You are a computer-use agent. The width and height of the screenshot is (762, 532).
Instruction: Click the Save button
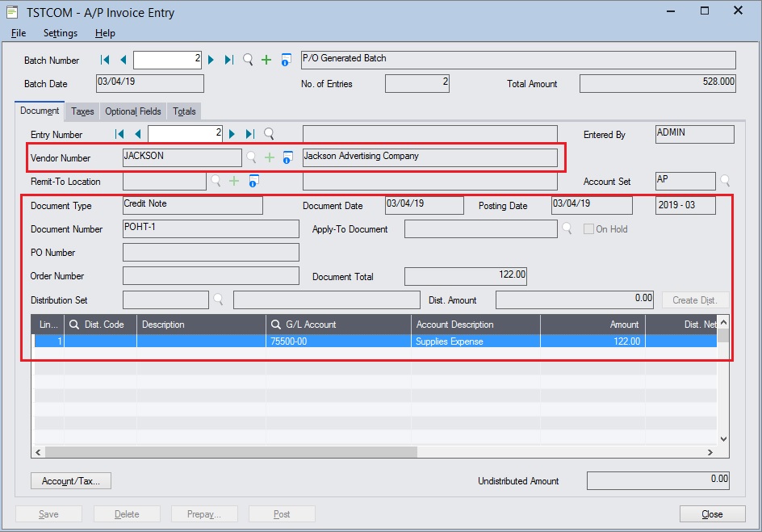tap(48, 514)
